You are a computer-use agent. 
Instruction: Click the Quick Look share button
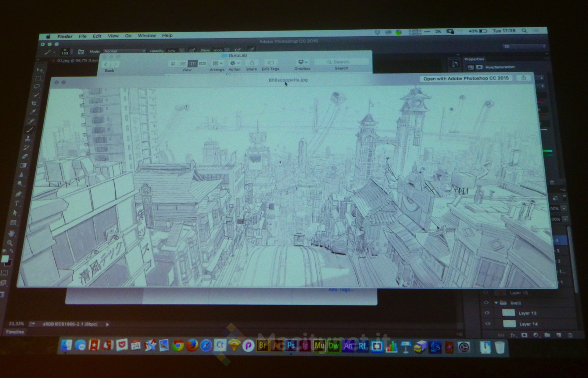pyautogui.click(x=524, y=78)
